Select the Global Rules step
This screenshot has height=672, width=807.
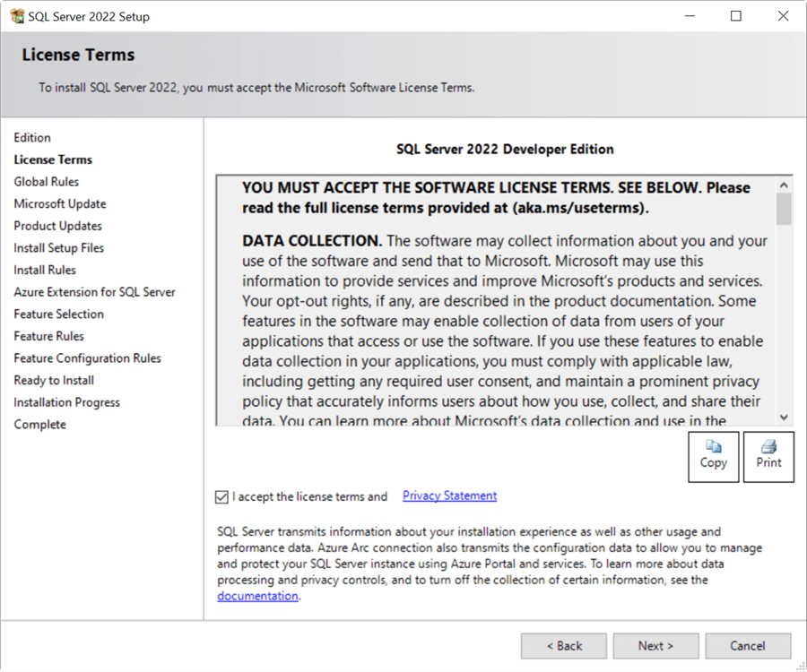pyautogui.click(x=46, y=181)
